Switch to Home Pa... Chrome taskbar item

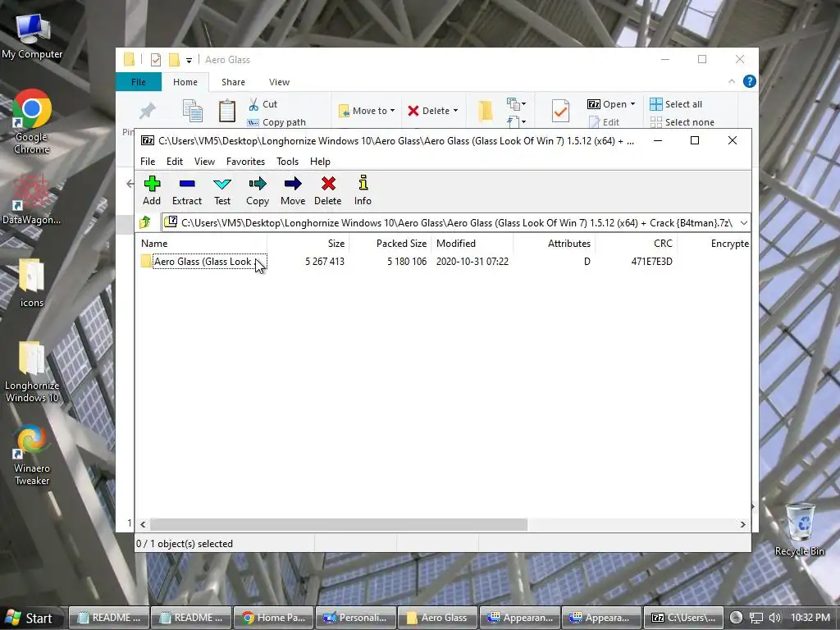pyautogui.click(x=274, y=618)
